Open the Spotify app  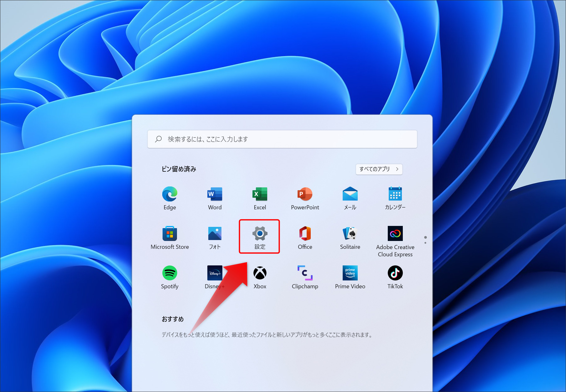tap(169, 277)
